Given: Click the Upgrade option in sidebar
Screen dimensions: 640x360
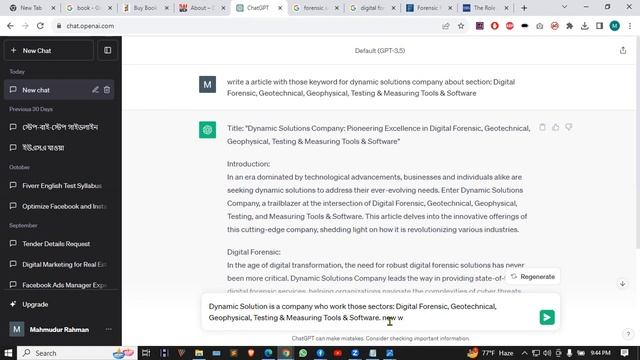Looking at the screenshot, I should pyautogui.click(x=59, y=304).
